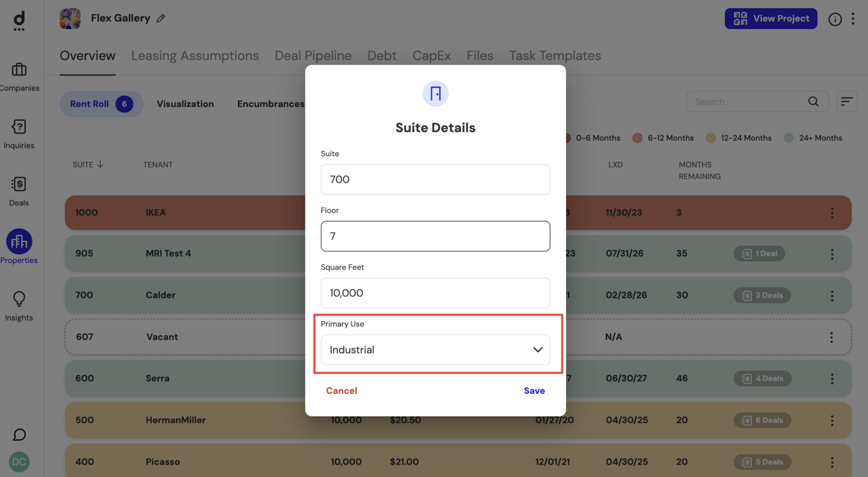Click the 6-12 Months legend color dot

pos(638,138)
